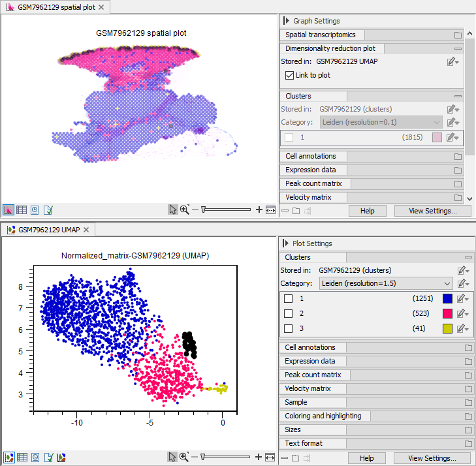Select pointer tool in UMAP toolbar
476x466 pixels.
(172, 457)
